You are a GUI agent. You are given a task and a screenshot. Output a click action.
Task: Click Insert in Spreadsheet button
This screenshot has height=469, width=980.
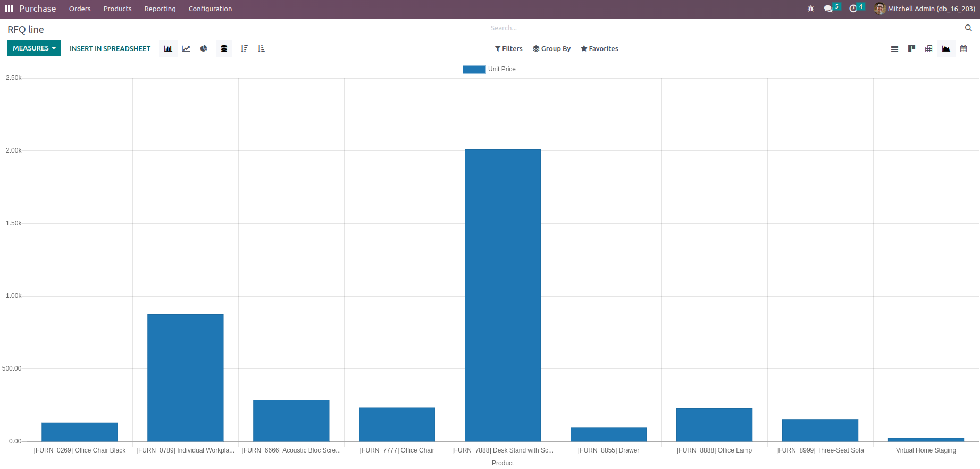tap(110, 48)
